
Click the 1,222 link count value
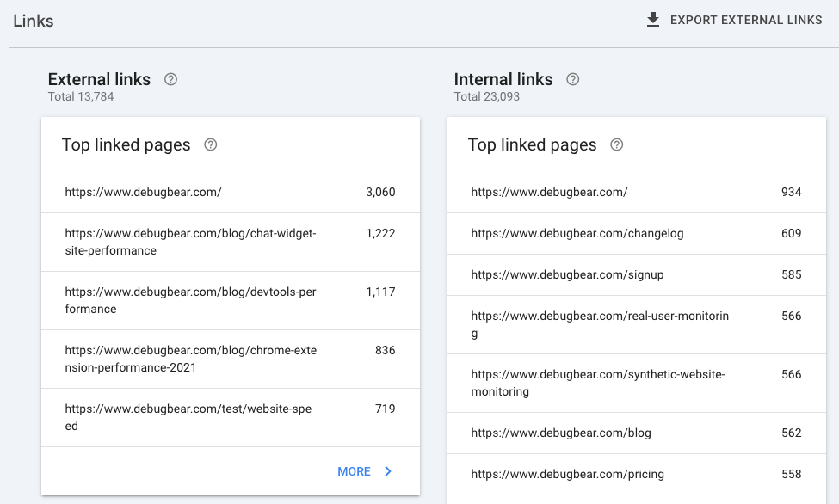click(380, 233)
